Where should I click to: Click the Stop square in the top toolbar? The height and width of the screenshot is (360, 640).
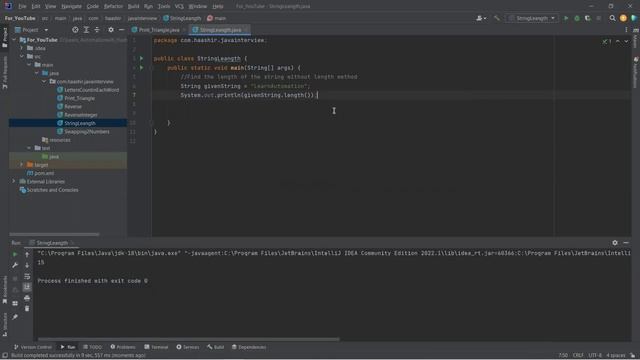pyautogui.click(x=599, y=18)
